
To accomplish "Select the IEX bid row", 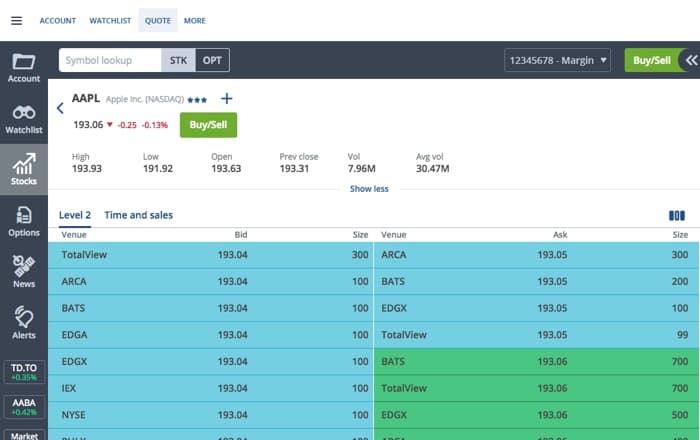I will coord(210,388).
